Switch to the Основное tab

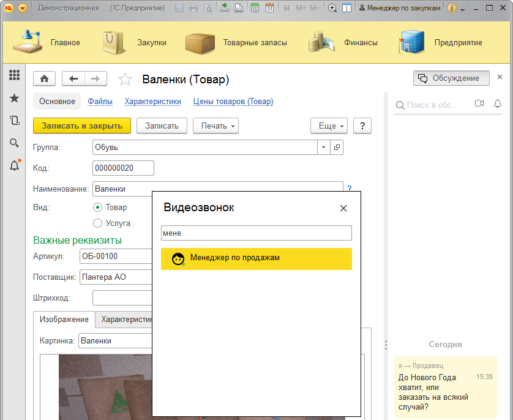(x=58, y=102)
